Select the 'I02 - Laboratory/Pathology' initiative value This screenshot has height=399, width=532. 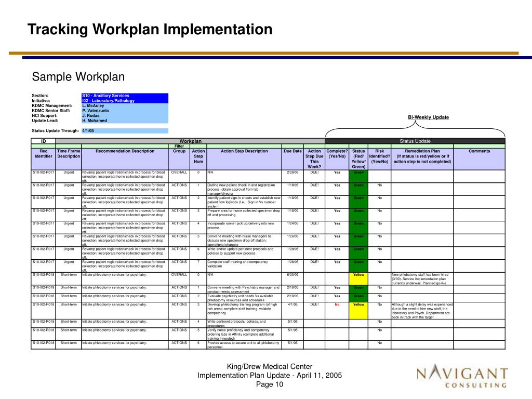pyautogui.click(x=125, y=101)
